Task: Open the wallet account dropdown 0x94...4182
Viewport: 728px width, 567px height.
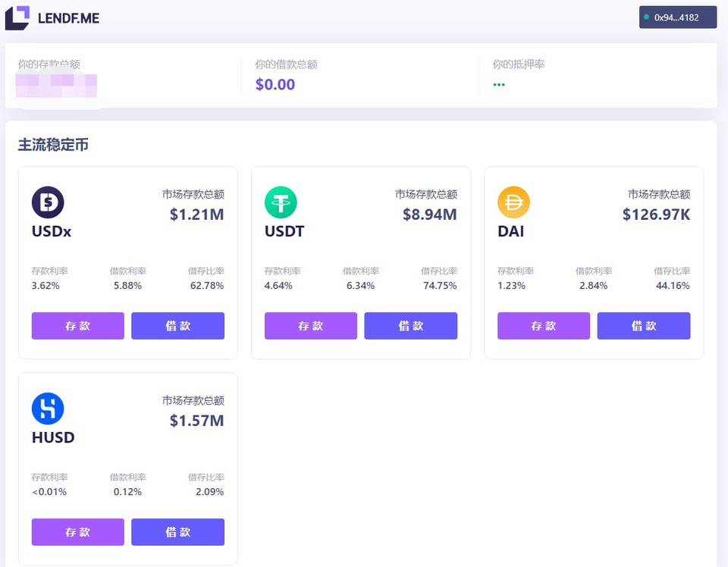Action: 677,18
